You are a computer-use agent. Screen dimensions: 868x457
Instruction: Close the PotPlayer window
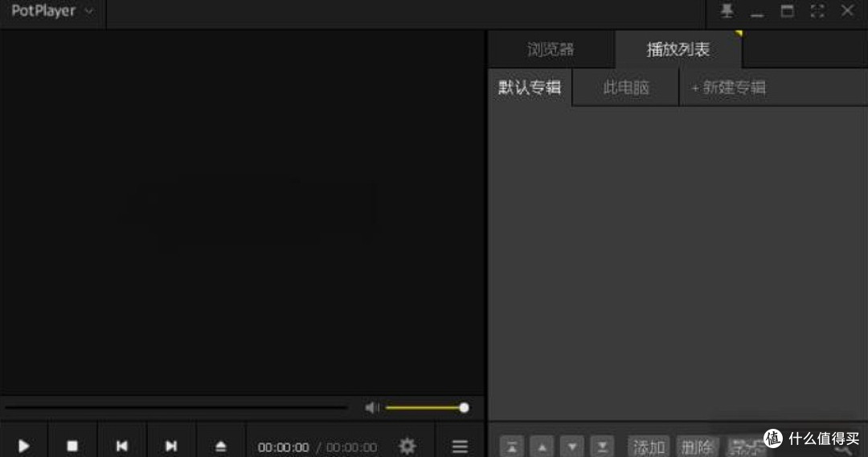[847, 10]
